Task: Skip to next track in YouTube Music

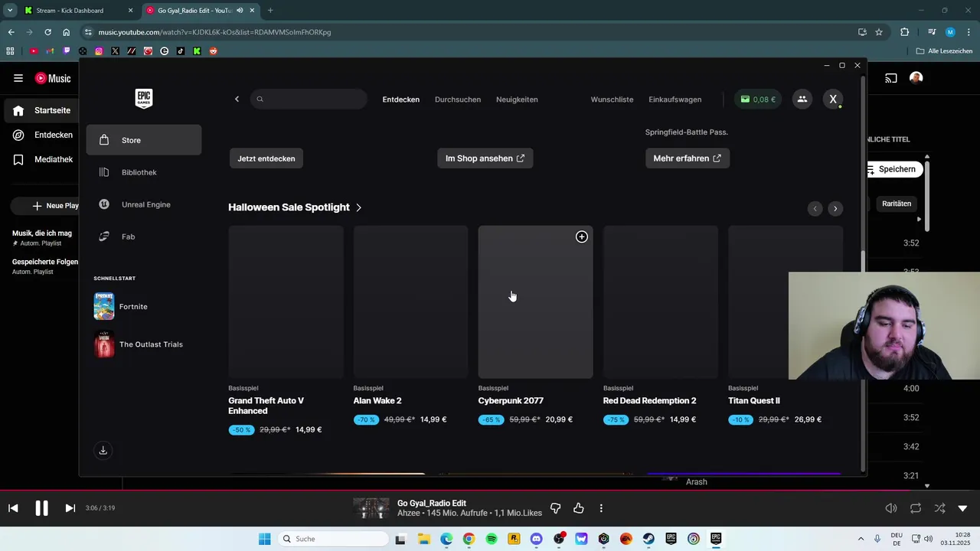Action: [70, 508]
